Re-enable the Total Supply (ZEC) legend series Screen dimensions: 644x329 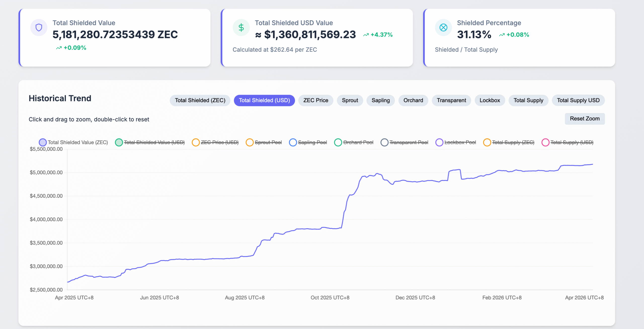click(x=487, y=142)
